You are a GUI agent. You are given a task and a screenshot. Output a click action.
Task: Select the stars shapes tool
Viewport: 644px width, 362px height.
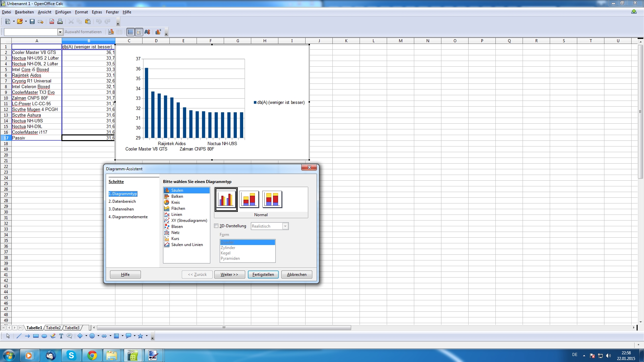tap(141, 336)
